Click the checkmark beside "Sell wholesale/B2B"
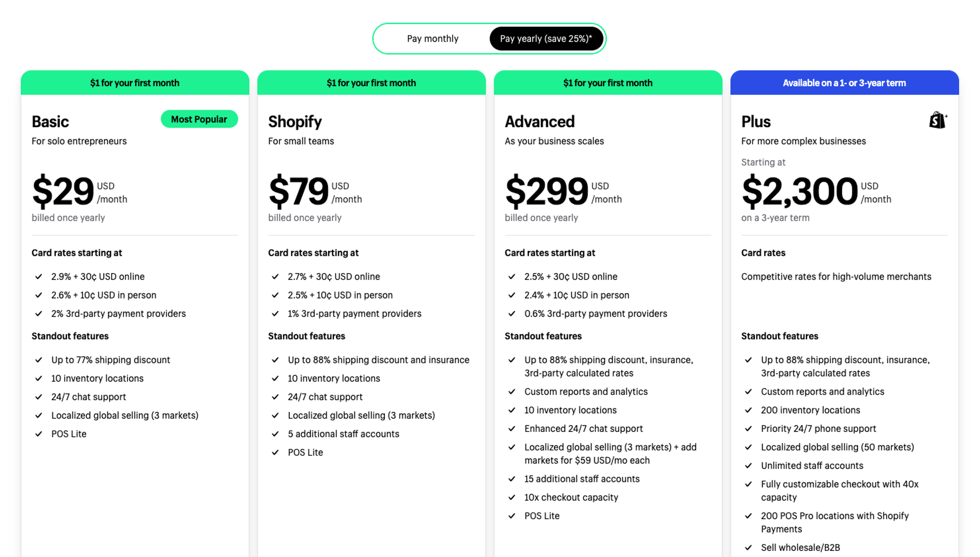 749,547
